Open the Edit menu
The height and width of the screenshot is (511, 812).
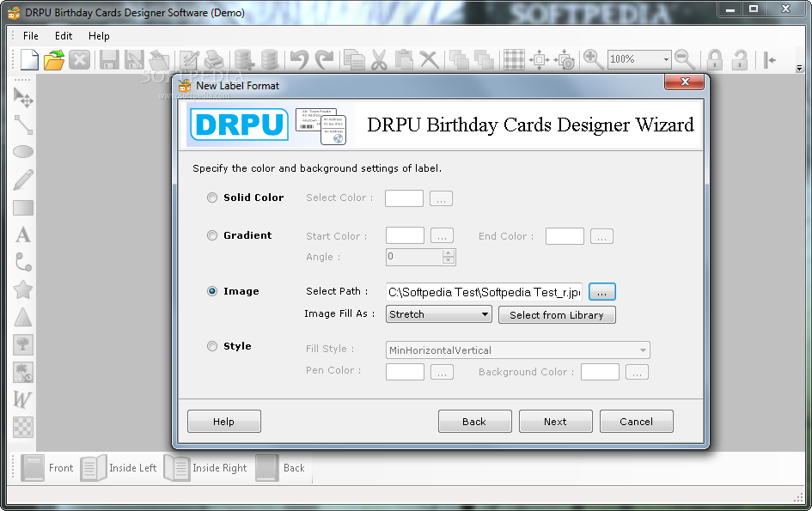pos(64,36)
